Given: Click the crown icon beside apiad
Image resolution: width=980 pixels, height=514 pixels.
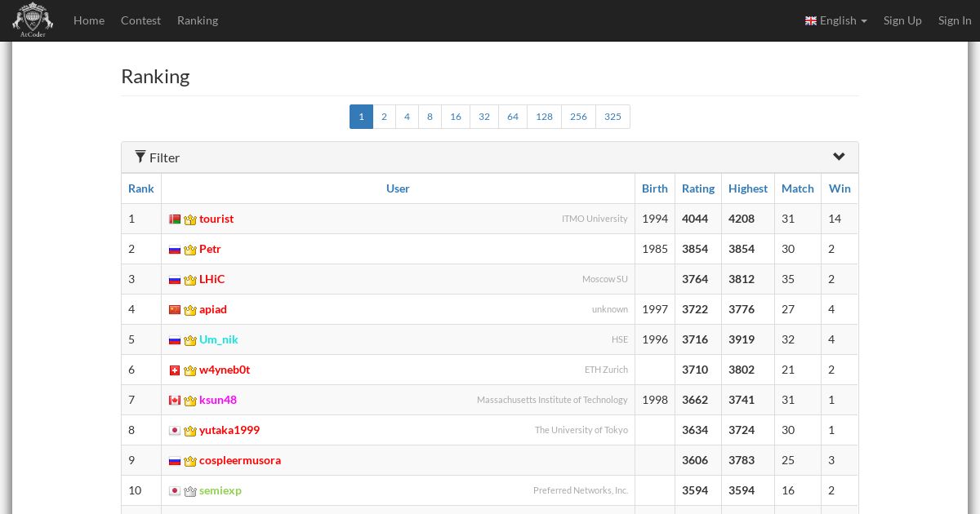Looking at the screenshot, I should (x=190, y=310).
